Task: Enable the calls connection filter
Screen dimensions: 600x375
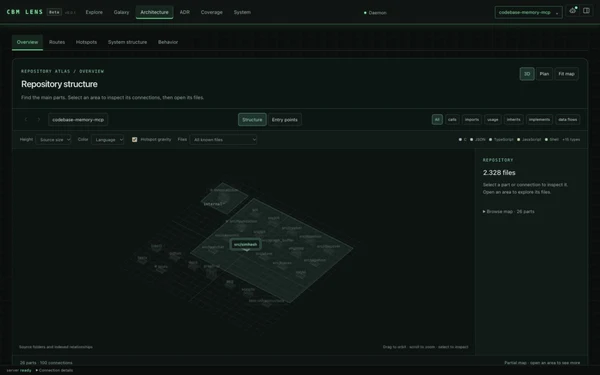Action: pos(452,119)
